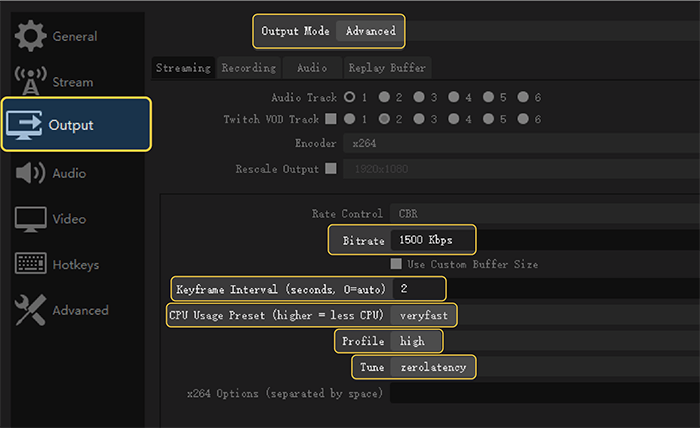Image resolution: width=700 pixels, height=428 pixels.
Task: Open the Replay Buffer tab
Action: (x=386, y=68)
